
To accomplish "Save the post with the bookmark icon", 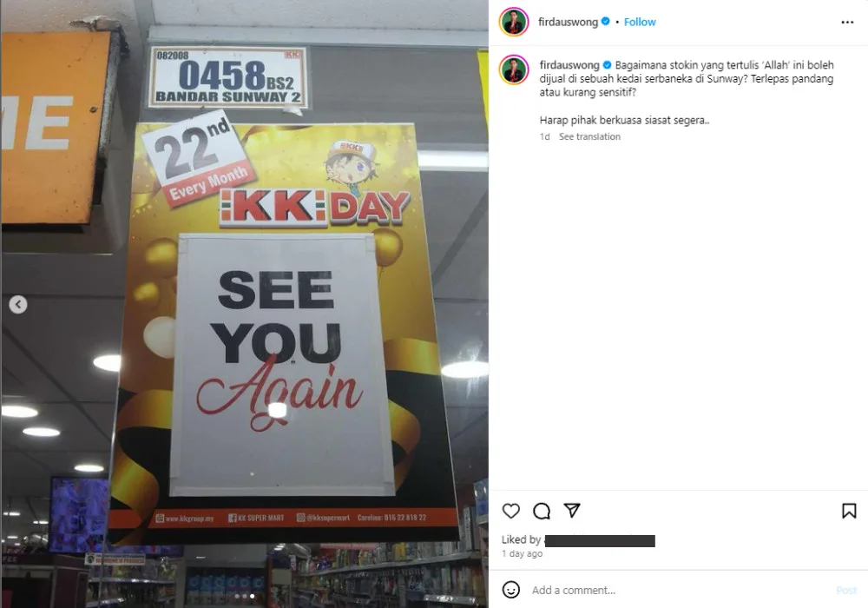I will 849,511.
